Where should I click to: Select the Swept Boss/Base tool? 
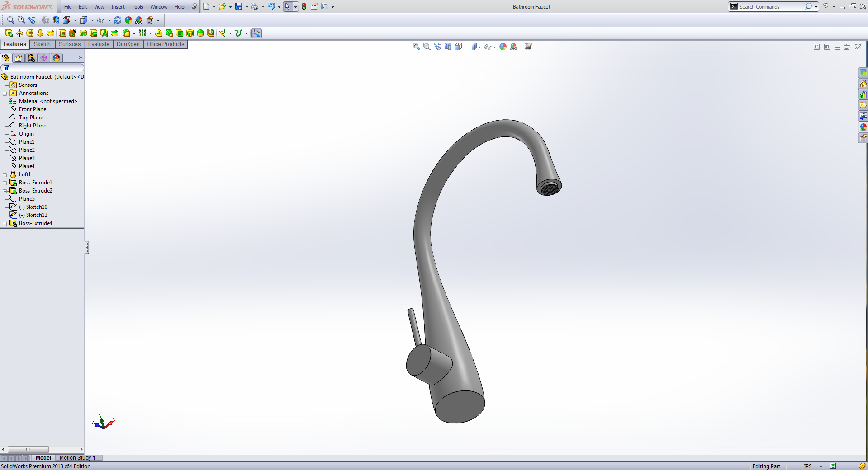(30, 33)
